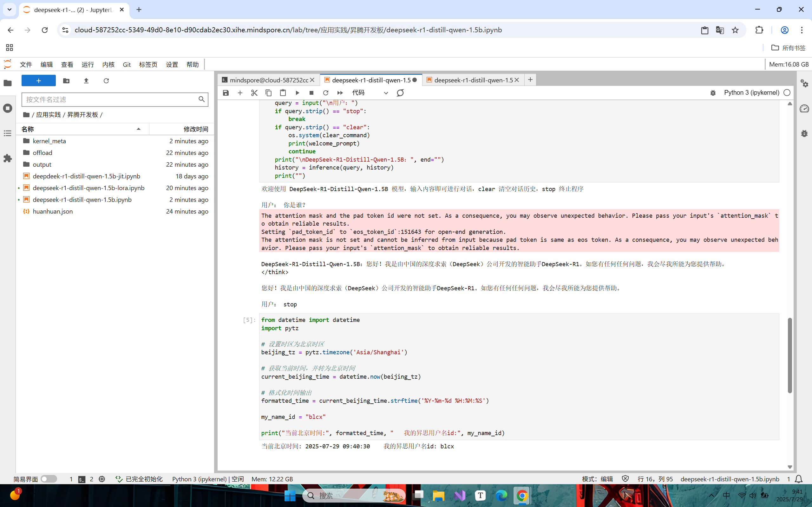Image resolution: width=812 pixels, height=507 pixels.
Task: Open the 代码 cell type dropdown
Action: pyautogui.click(x=370, y=93)
